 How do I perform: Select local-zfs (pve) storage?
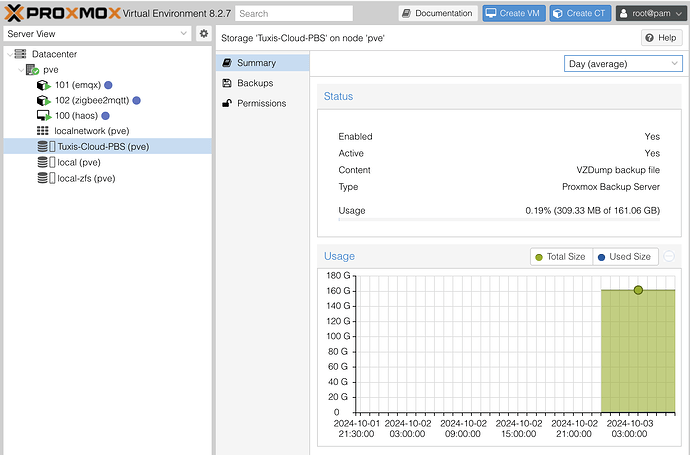click(107, 178)
